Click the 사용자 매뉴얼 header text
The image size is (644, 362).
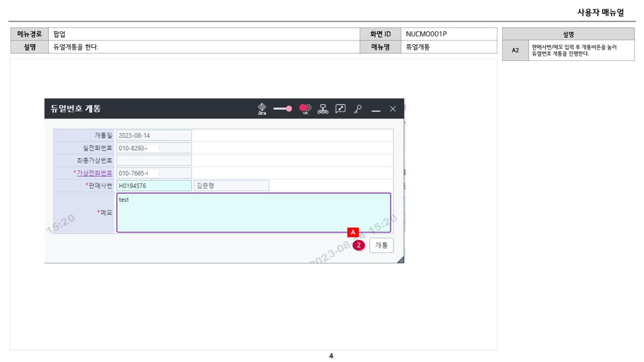click(600, 12)
